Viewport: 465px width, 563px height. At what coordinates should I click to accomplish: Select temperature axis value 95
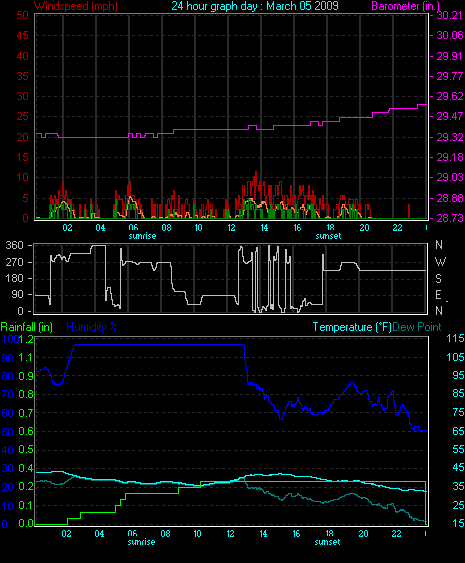click(x=458, y=375)
